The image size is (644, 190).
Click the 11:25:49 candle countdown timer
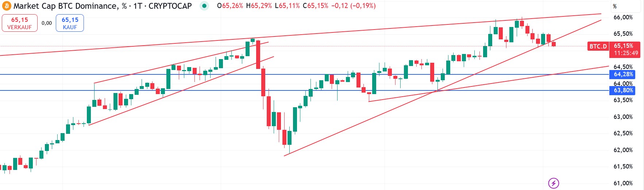click(626, 53)
